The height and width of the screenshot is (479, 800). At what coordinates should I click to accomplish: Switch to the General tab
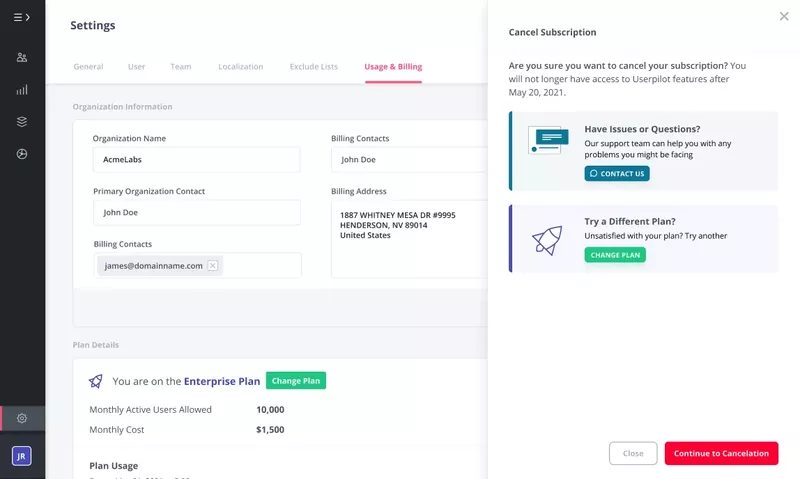point(88,66)
